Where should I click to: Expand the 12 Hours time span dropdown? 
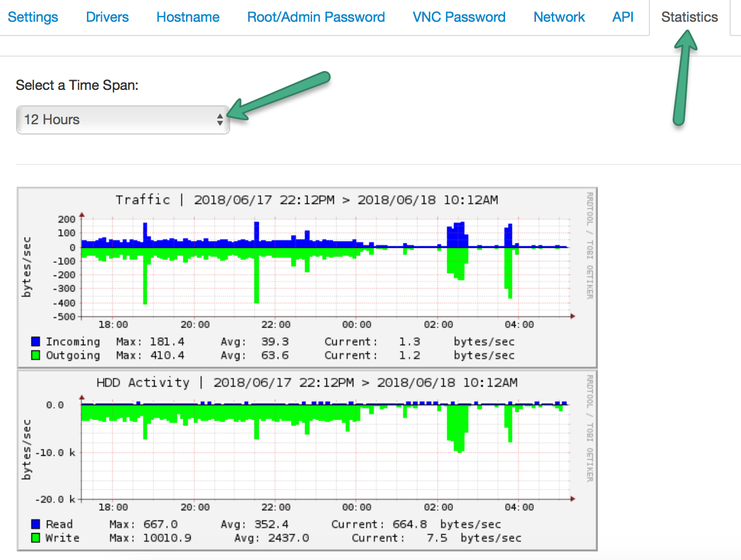[x=123, y=120]
